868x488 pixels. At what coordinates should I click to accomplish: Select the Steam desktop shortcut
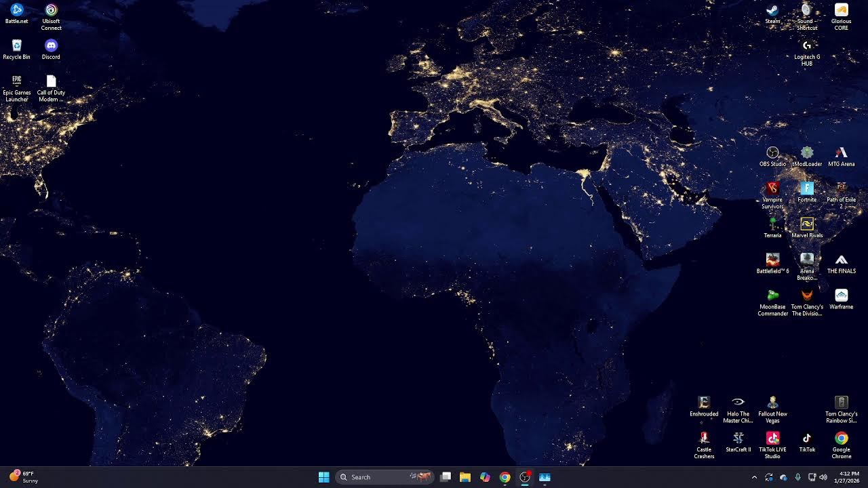772,14
